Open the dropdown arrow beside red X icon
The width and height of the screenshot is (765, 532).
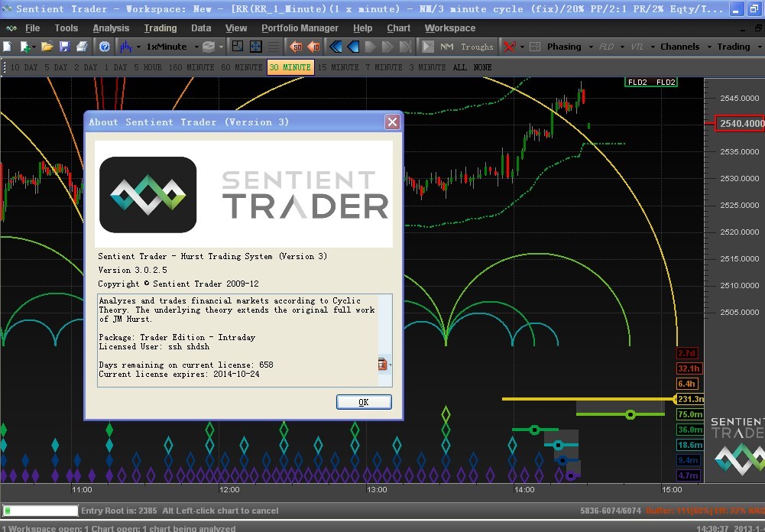click(x=521, y=47)
